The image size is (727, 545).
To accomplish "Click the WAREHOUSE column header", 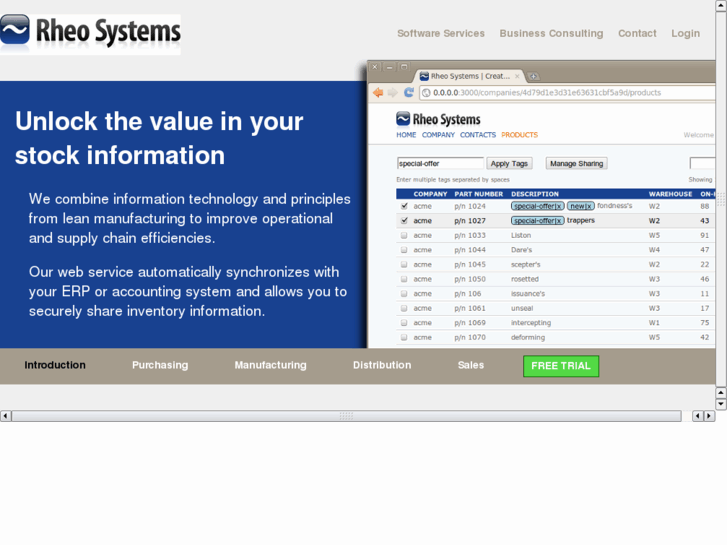I will (x=670, y=194).
